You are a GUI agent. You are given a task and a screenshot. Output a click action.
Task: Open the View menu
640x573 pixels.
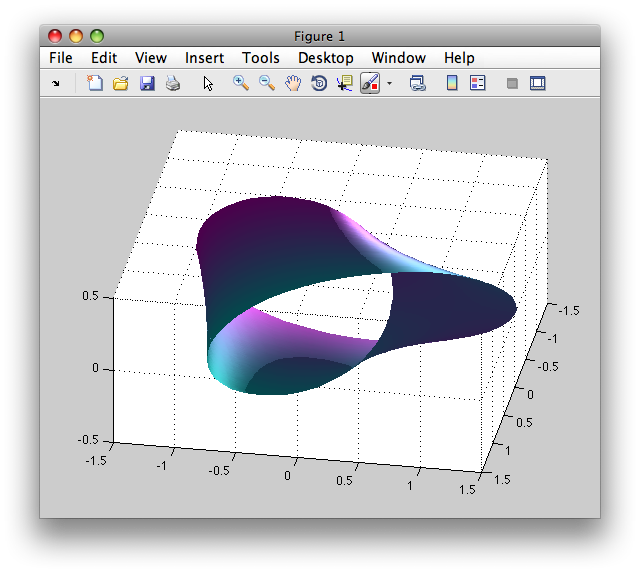coord(151,58)
